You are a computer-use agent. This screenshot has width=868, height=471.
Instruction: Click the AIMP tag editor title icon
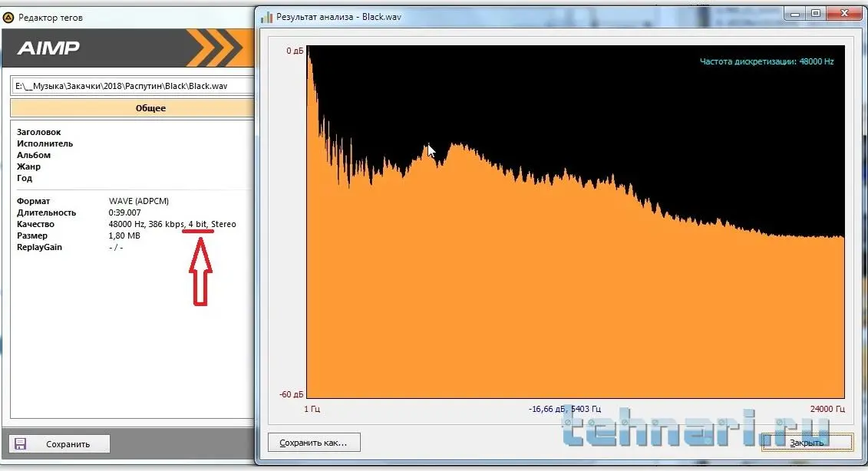(x=8, y=18)
